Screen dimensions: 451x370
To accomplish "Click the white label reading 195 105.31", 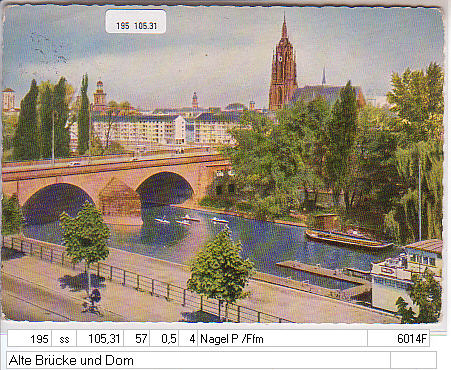I will click(136, 22).
